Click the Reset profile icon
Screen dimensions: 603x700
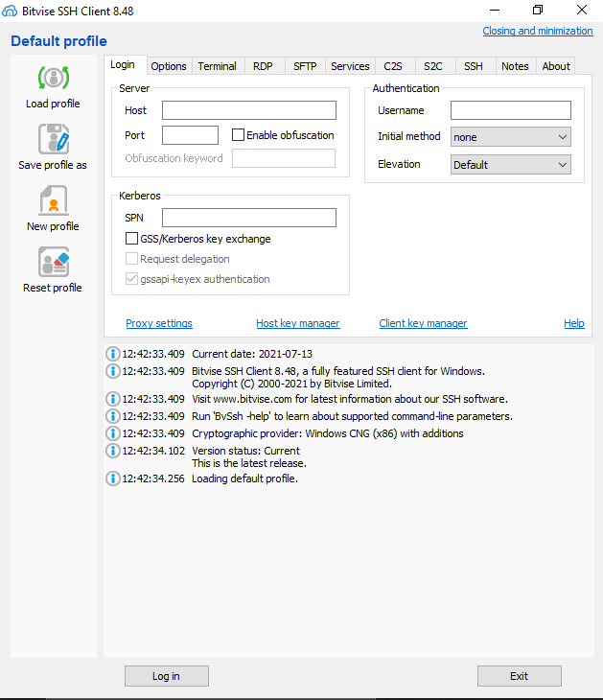(x=54, y=262)
